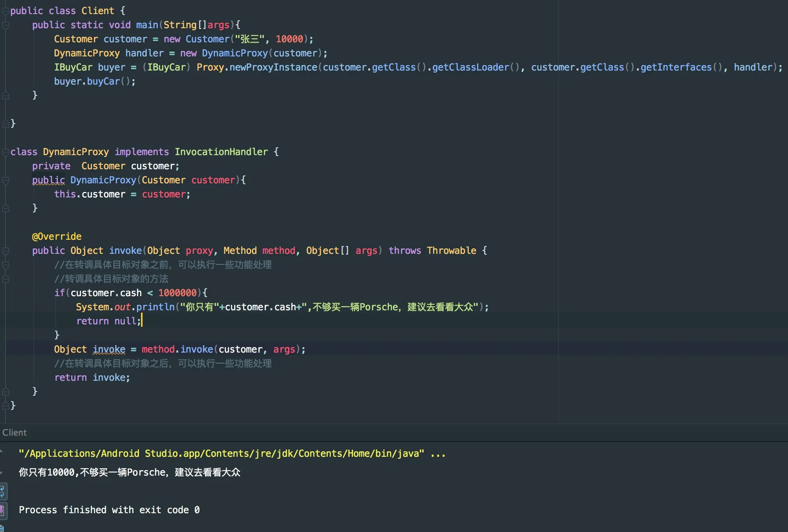788x532 pixels.
Task: Click the newProxyInstance method call
Action: point(273,67)
